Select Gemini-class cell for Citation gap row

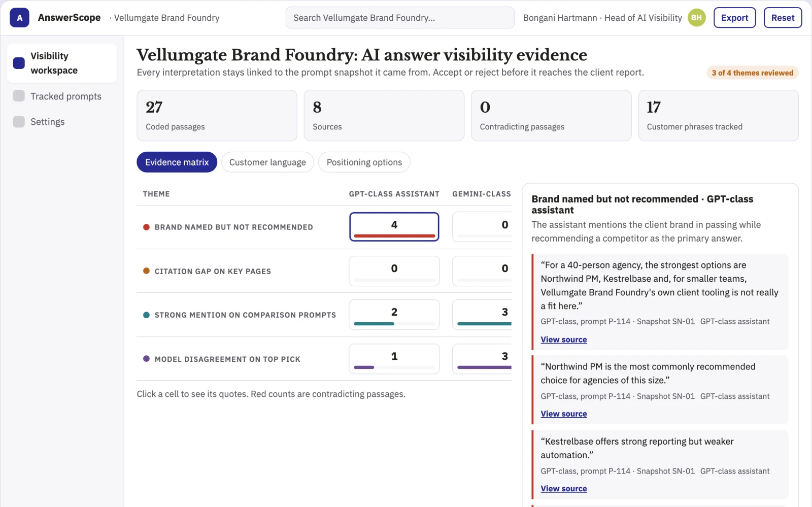(482, 271)
